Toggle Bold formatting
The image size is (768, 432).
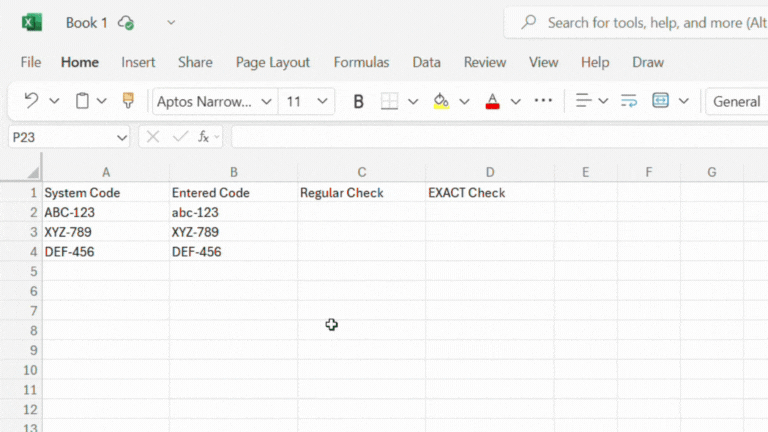coord(358,101)
